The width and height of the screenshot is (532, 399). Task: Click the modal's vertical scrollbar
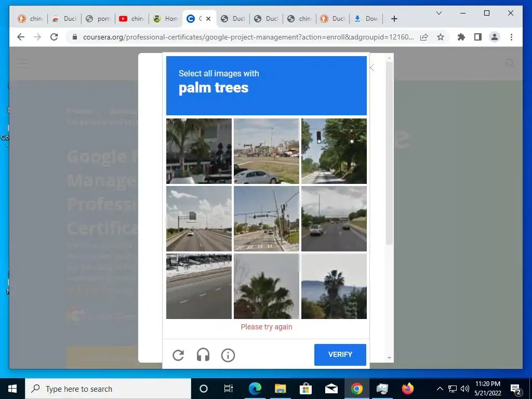click(389, 153)
